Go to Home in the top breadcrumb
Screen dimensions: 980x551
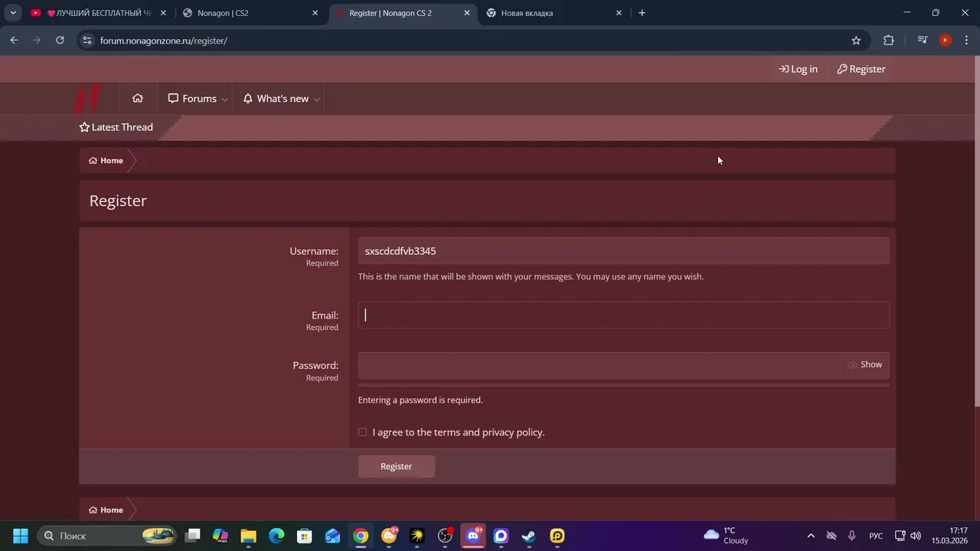pos(106,161)
